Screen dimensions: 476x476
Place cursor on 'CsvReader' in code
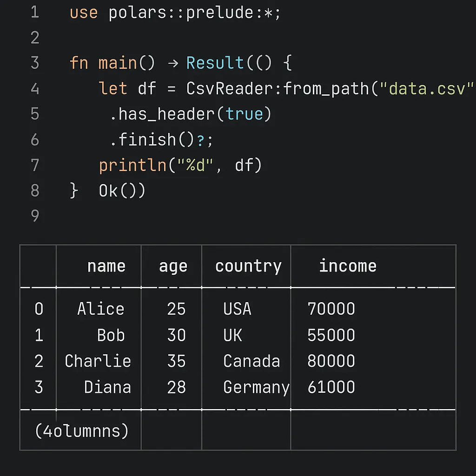230,89
